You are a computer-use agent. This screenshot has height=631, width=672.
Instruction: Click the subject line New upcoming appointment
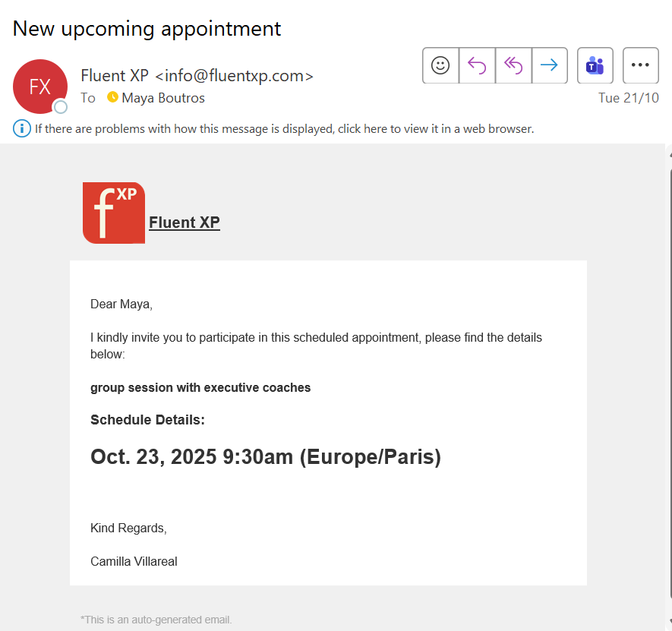tap(147, 29)
